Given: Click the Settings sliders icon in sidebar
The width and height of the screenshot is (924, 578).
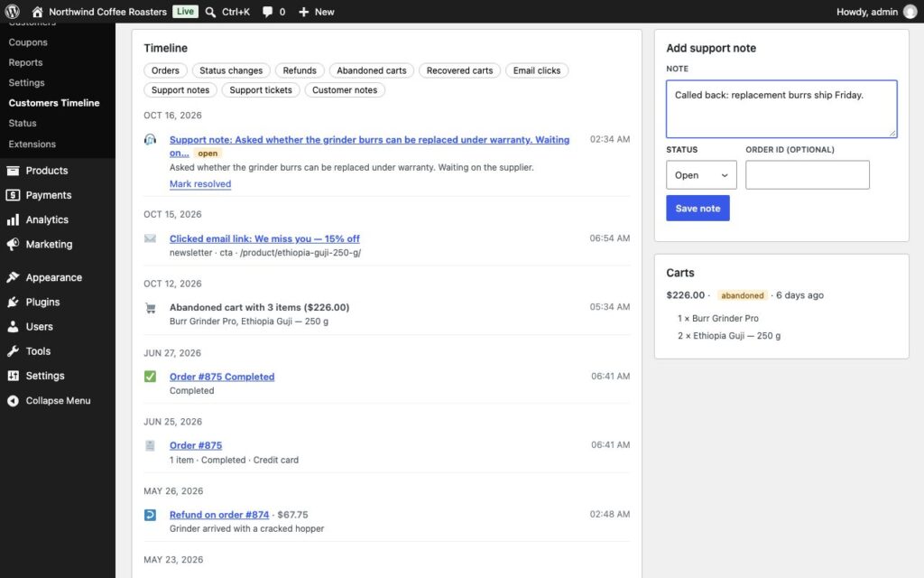Looking at the screenshot, I should [x=13, y=376].
